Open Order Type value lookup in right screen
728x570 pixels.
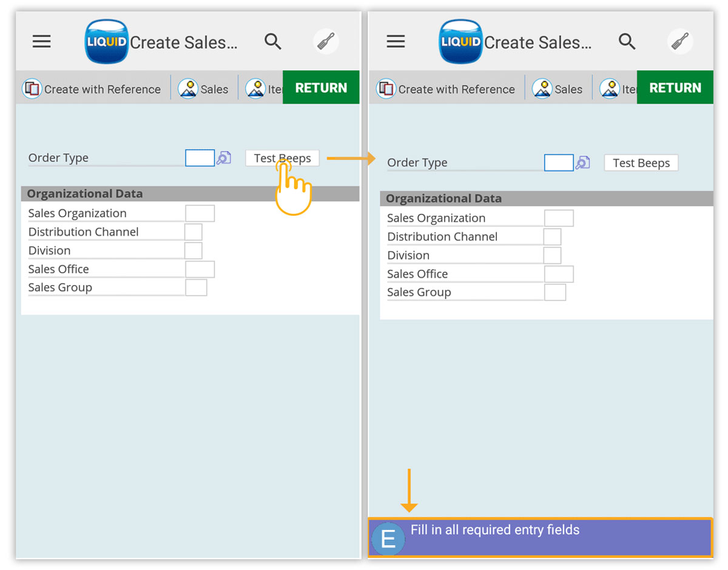click(582, 163)
